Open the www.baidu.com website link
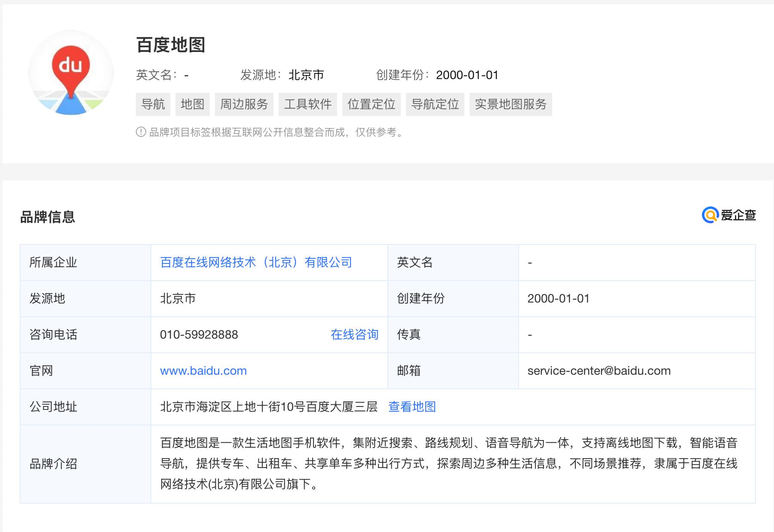 (x=203, y=371)
